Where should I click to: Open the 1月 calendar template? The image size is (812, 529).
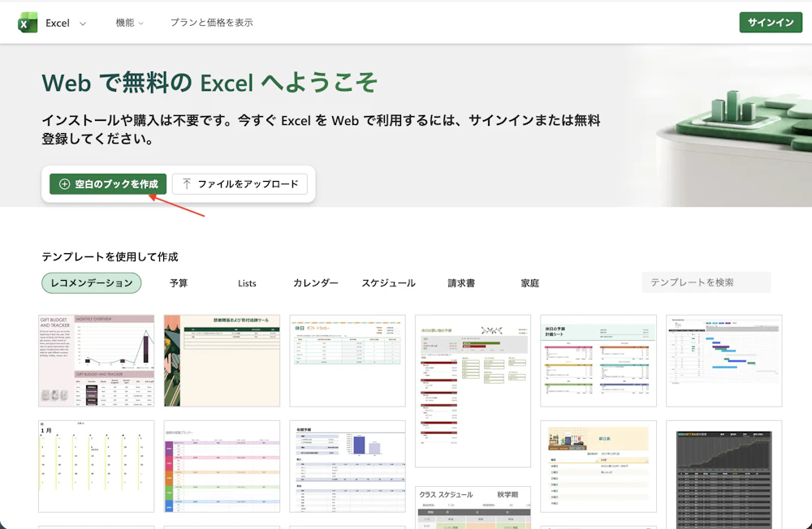click(x=97, y=467)
